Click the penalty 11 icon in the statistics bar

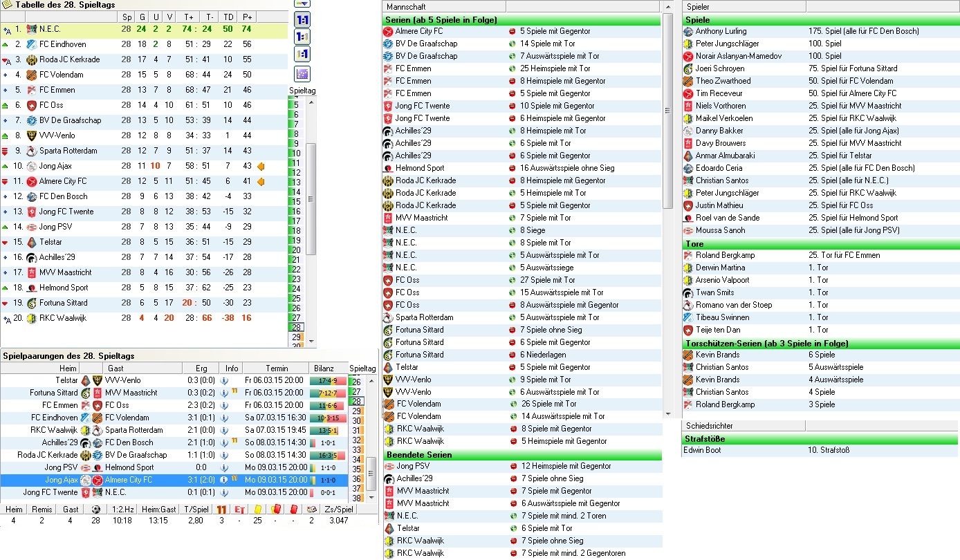[x=222, y=510]
